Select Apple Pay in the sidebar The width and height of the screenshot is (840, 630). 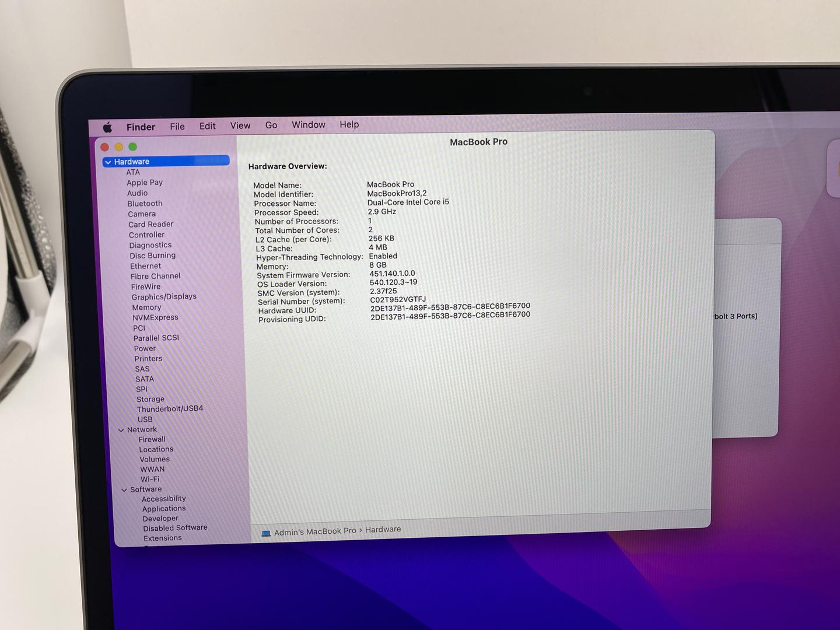[x=145, y=183]
